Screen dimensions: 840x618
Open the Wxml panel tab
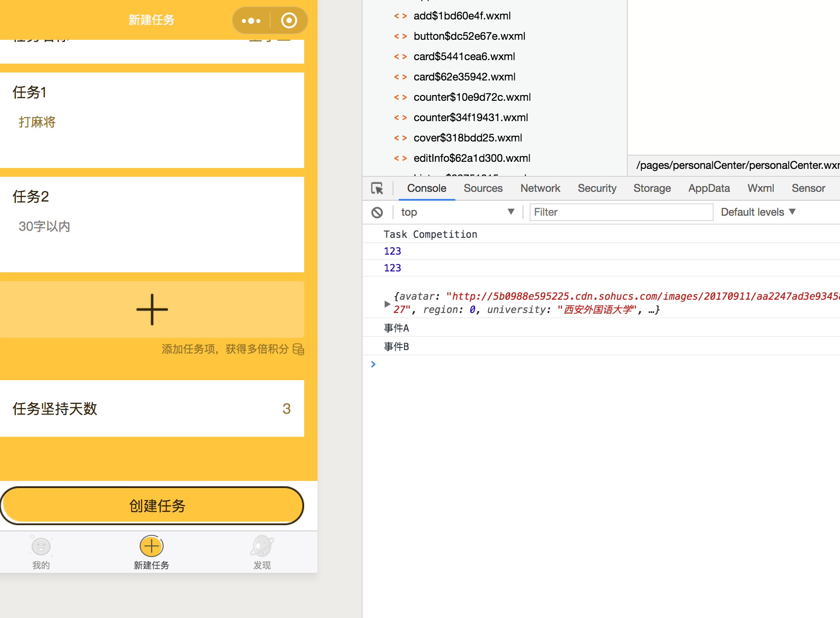(x=760, y=188)
